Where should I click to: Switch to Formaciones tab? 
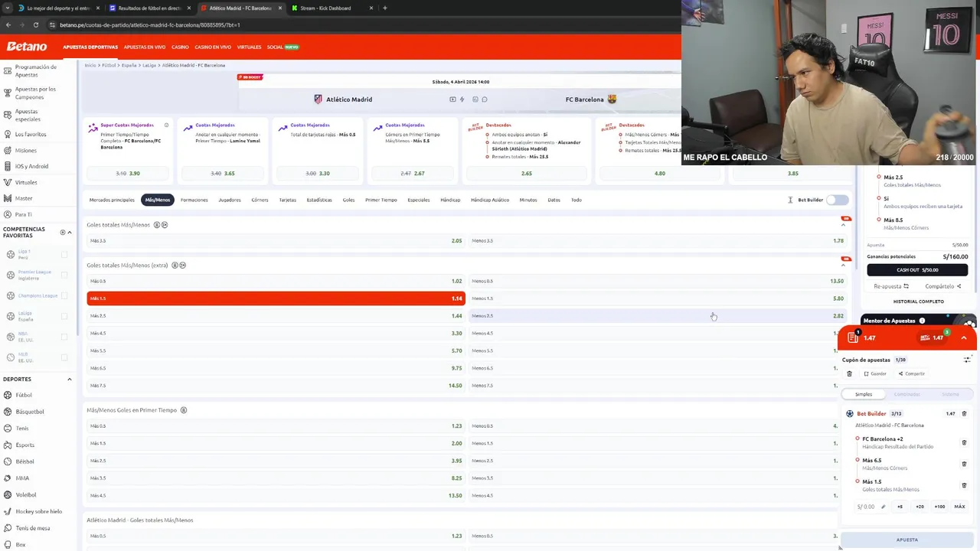pos(194,200)
